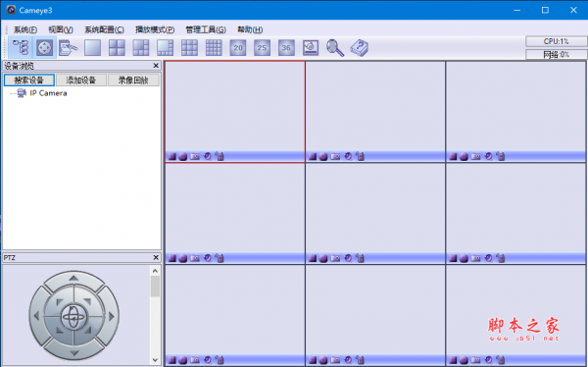This screenshot has width=588, height=367.
Task: Open the 帮助(H) menu
Action: (250, 29)
